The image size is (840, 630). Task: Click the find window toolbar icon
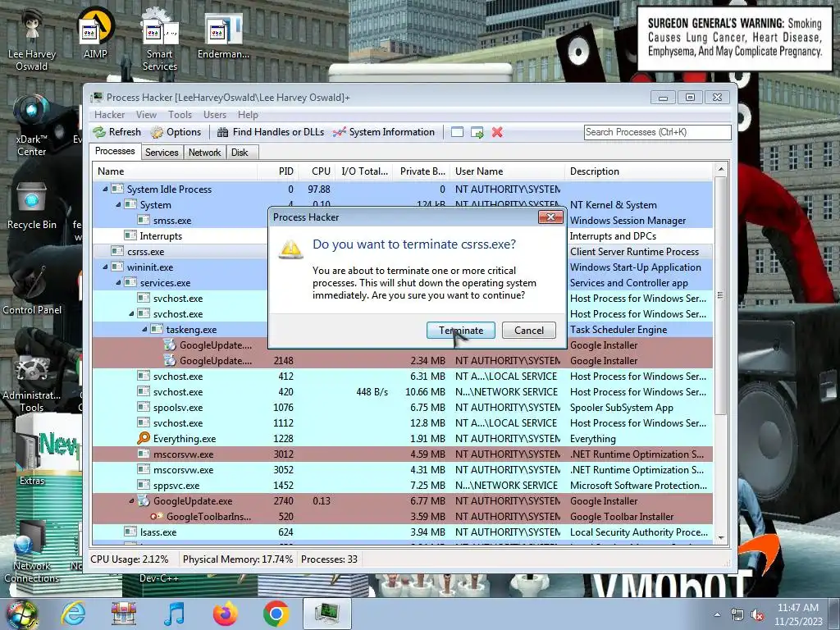click(x=457, y=132)
